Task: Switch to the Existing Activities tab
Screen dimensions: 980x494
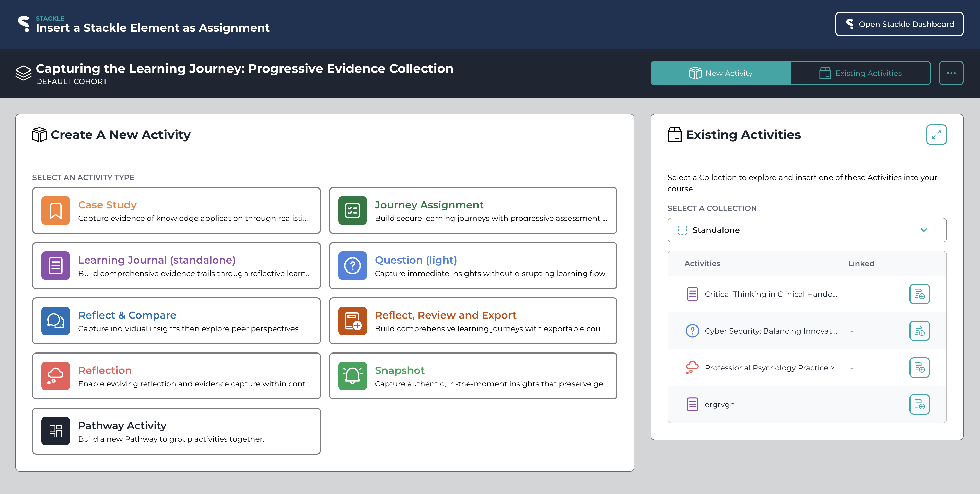Action: pos(861,73)
